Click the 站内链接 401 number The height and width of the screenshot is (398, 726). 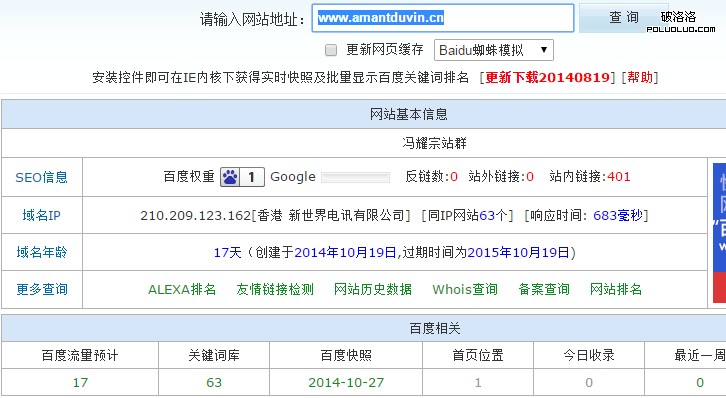[x=619, y=177]
